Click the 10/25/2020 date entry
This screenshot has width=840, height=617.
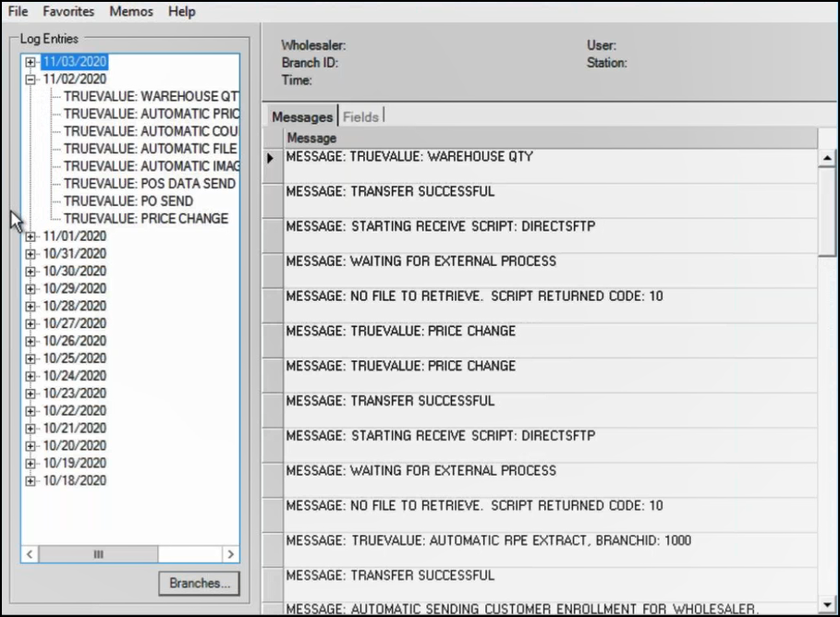click(74, 358)
